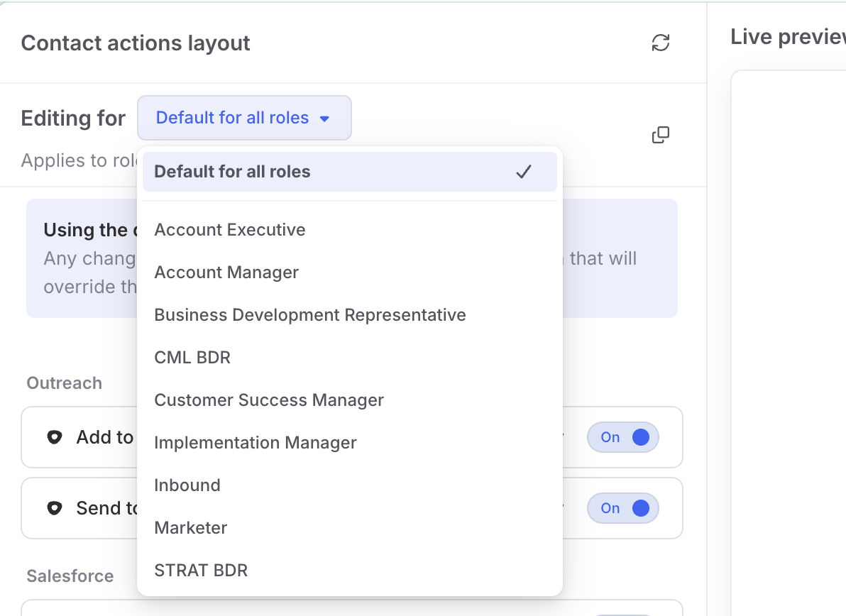Click the Outreach icon on Send to row
Screen dimensions: 846x616
[55, 508]
